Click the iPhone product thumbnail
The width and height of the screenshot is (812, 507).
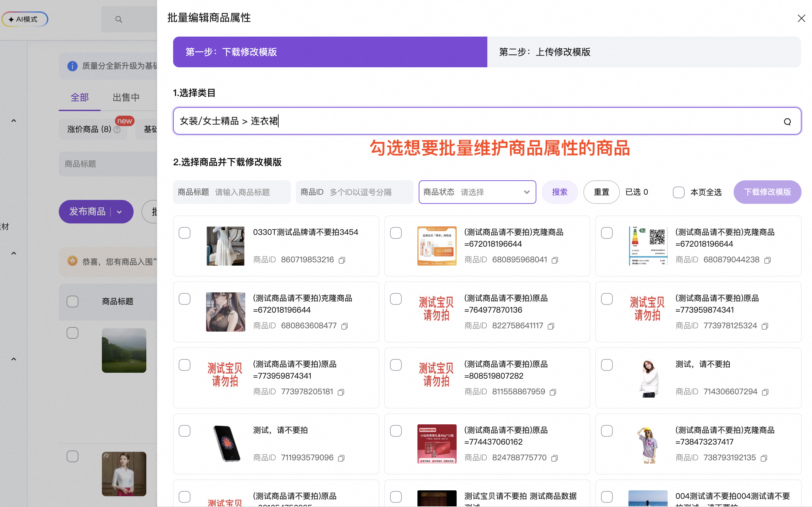point(225,444)
